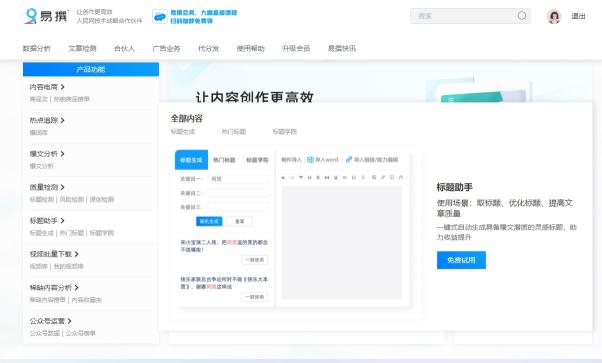Expand the 爆文分析 chevron
The height and width of the screenshot is (363, 602).
(x=62, y=154)
